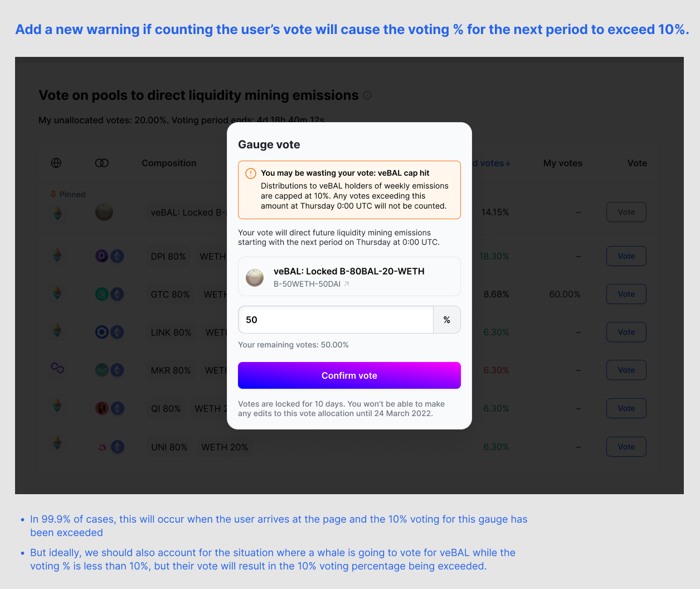
Task: Click the Polygon network icon next to MKR pool
Action: point(57,369)
